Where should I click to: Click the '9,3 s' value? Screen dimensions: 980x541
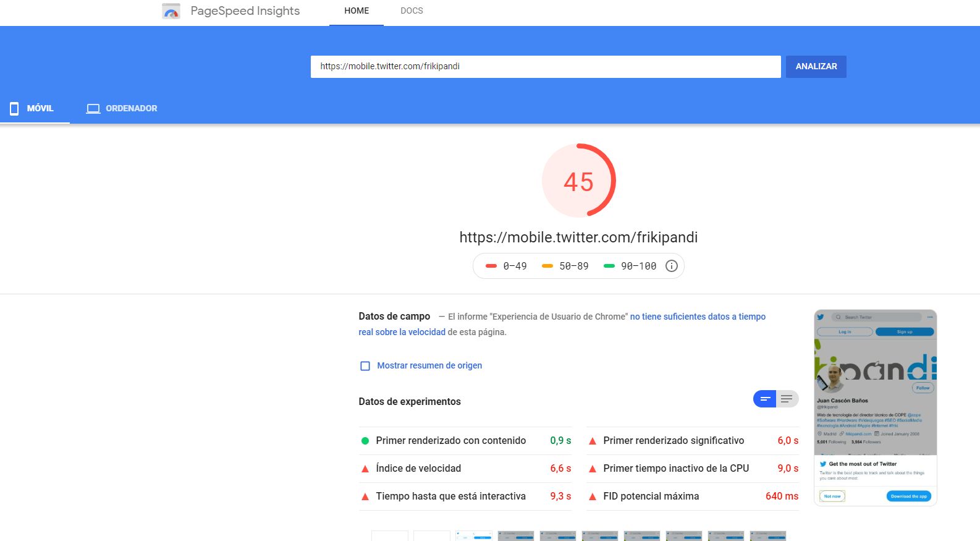click(x=560, y=496)
